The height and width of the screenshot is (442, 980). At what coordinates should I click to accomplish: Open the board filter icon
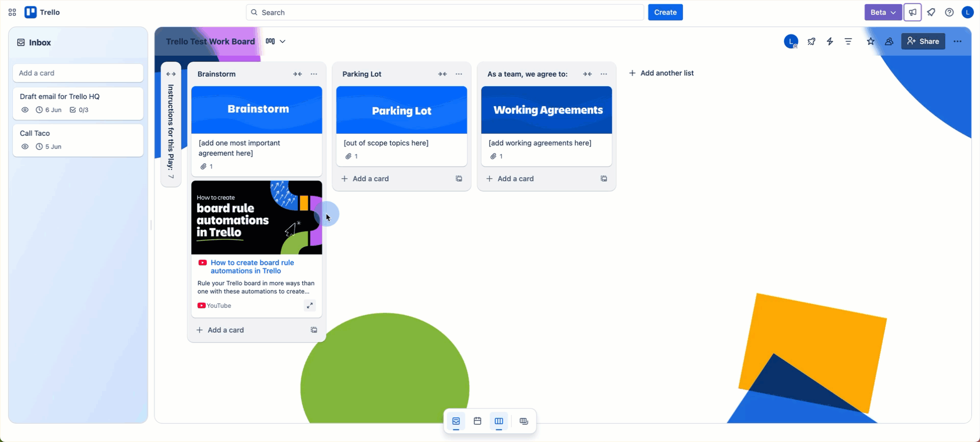point(848,41)
